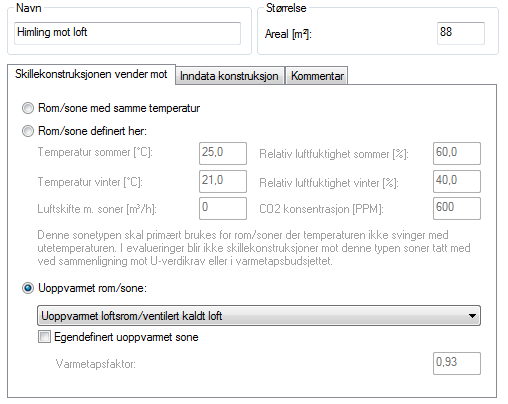Select 'Rom/sone definert her' radio option
Image resolution: width=508 pixels, height=404 pixels.
(28, 131)
